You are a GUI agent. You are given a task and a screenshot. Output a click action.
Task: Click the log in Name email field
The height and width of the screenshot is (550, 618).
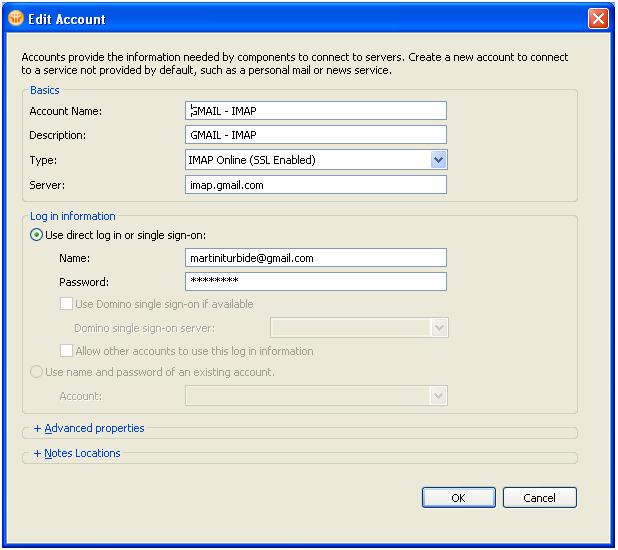pos(316,258)
